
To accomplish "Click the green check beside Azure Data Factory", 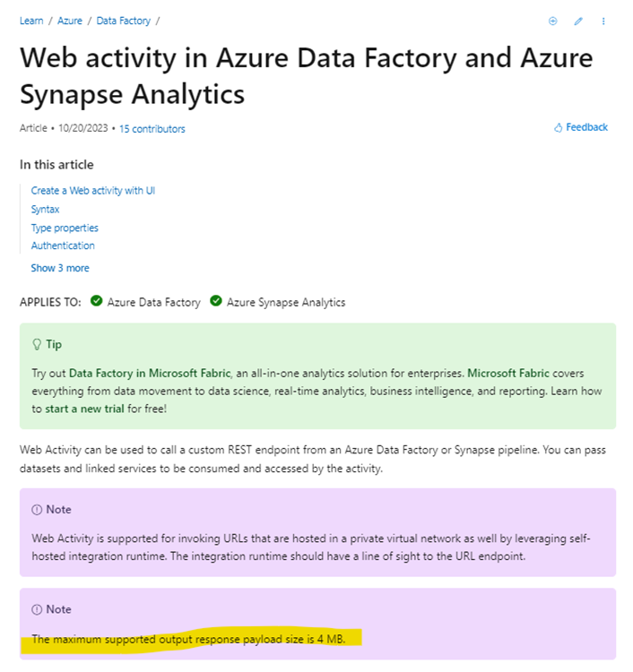I will (97, 301).
